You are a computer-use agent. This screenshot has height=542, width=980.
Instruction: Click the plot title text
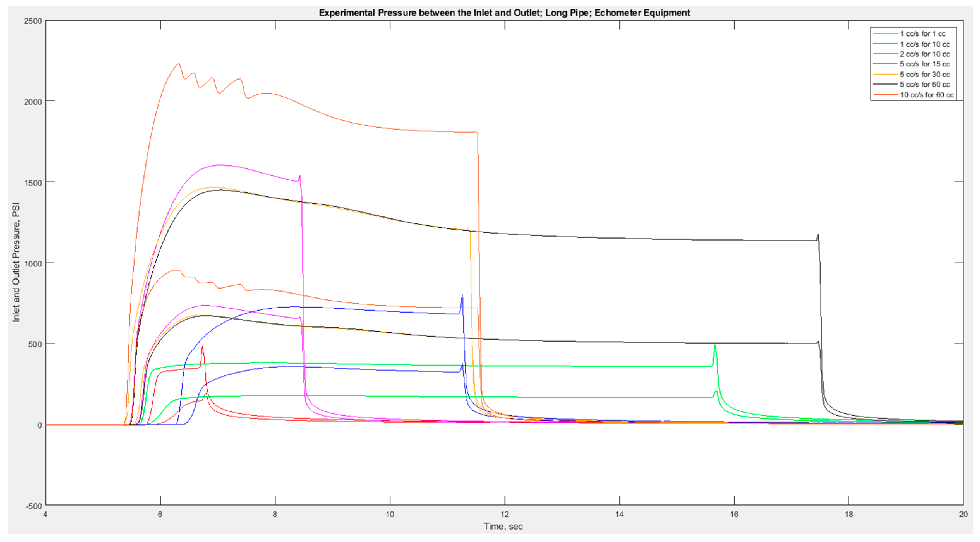(504, 13)
